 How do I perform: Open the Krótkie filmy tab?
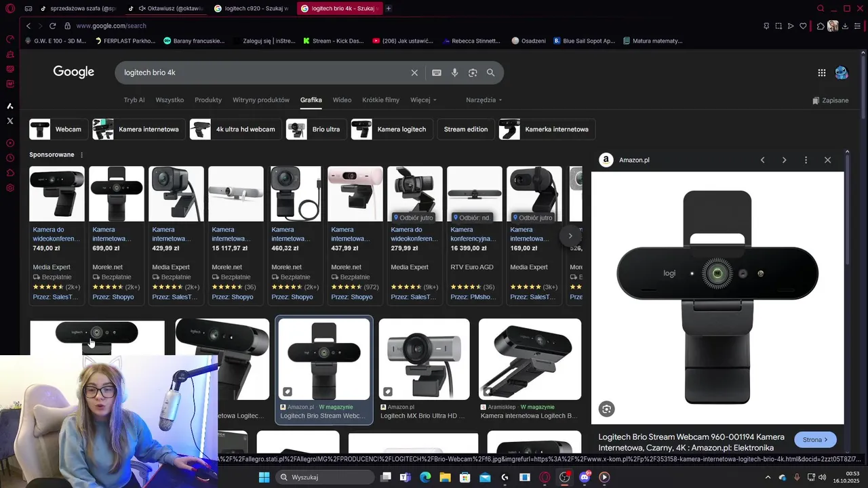[x=380, y=100]
